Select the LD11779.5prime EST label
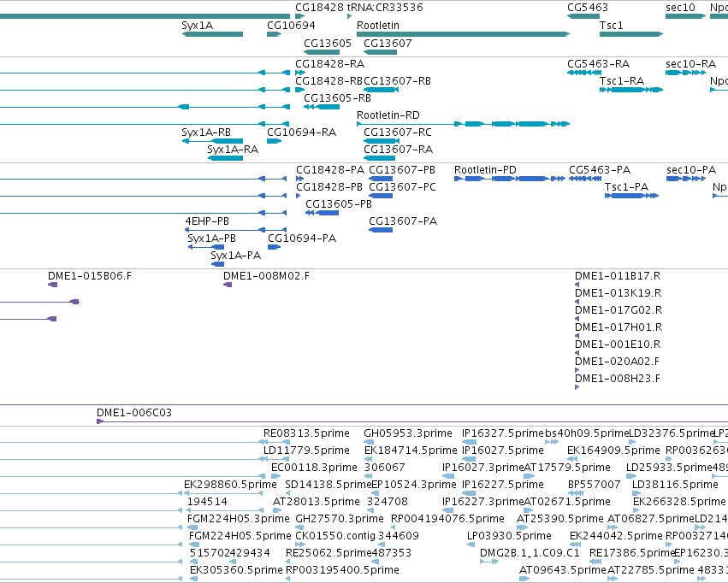Image resolution: width=728 pixels, height=583 pixels. tap(306, 450)
